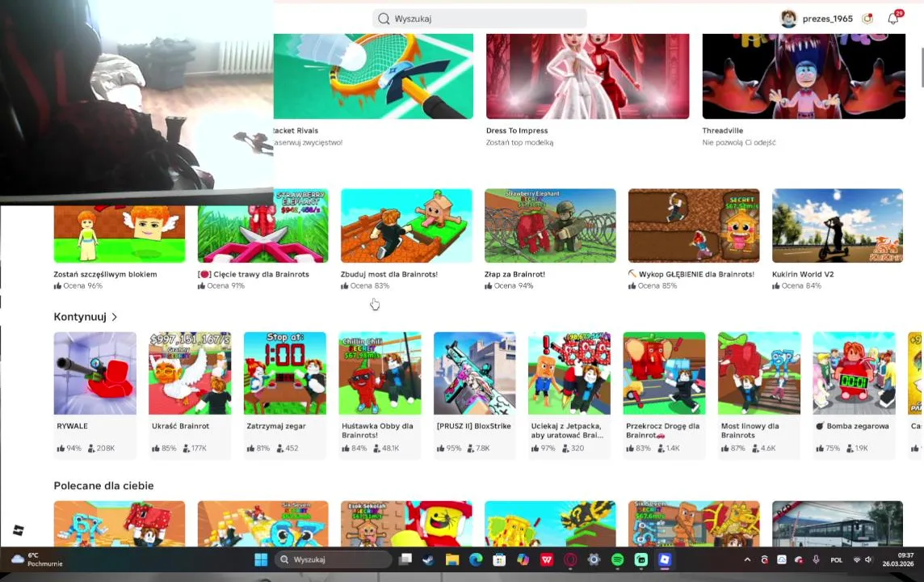Open Zatrzymaj zegar game card
Viewport: 924px width, 582px height.
[x=284, y=395]
